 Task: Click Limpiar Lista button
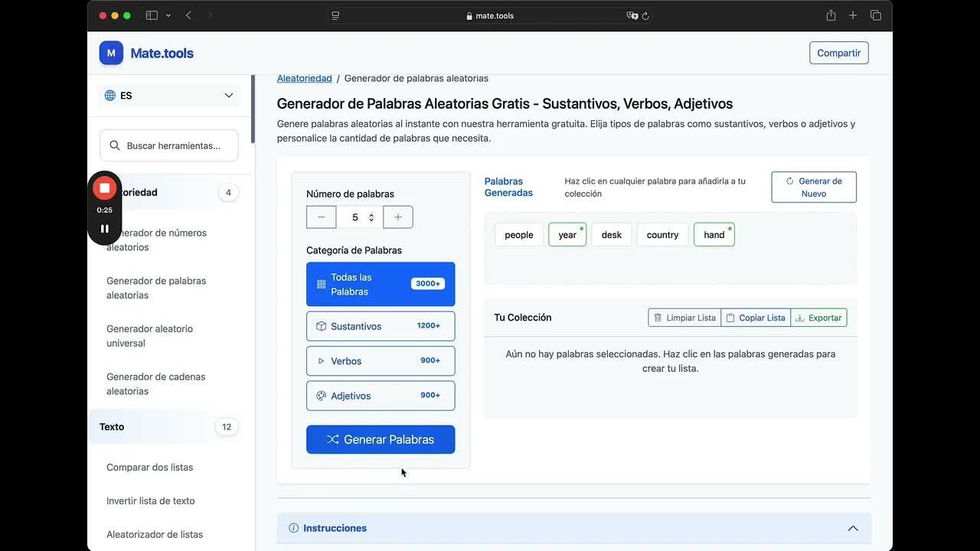(684, 318)
